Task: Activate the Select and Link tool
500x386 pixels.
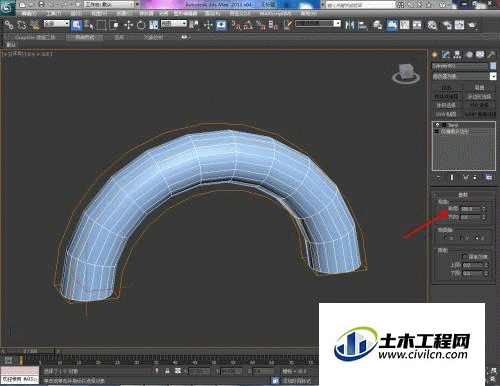Action: tap(9, 25)
